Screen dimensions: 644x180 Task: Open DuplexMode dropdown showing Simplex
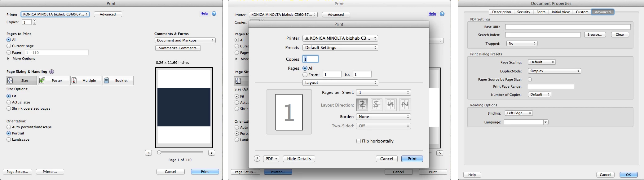point(554,71)
